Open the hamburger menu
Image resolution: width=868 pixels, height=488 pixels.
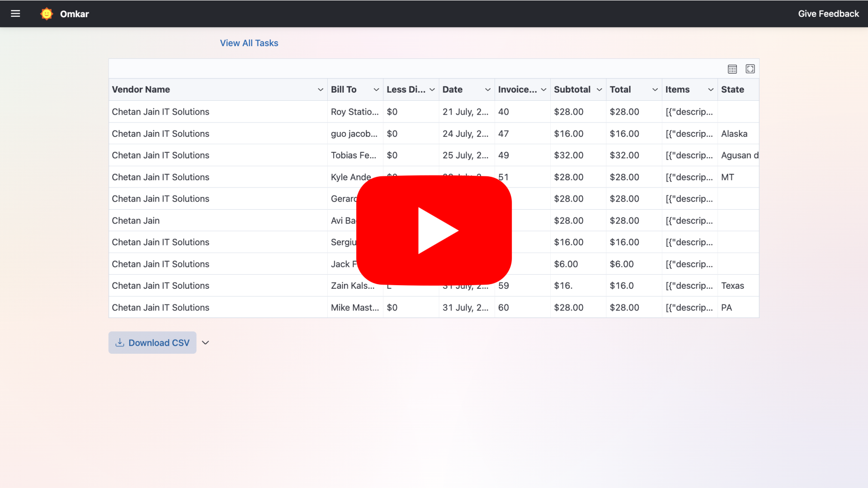[15, 14]
